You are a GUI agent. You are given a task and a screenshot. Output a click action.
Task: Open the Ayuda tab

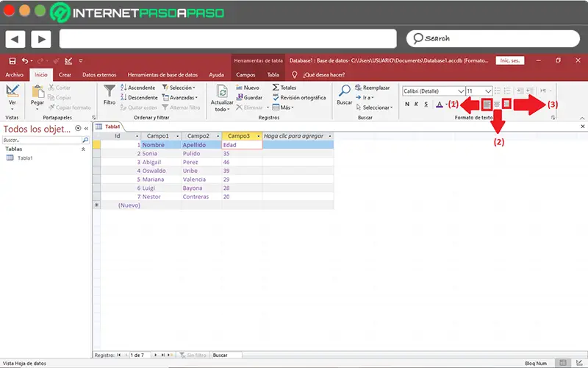pos(216,75)
